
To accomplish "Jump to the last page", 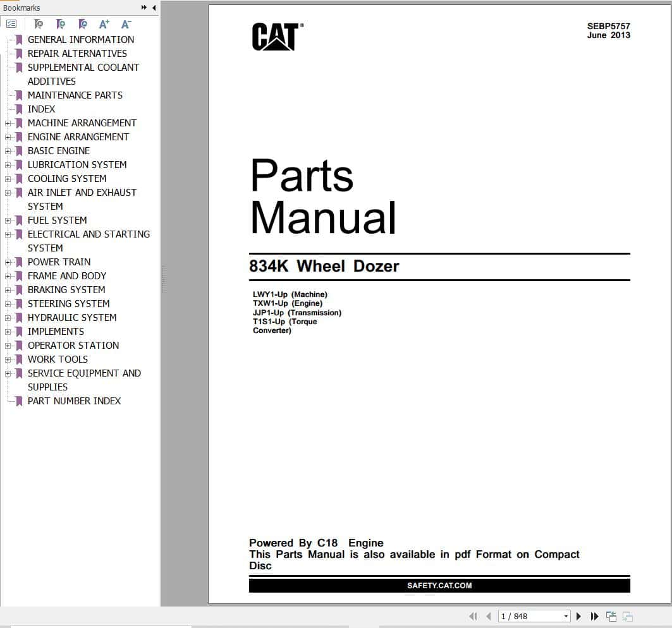I will (x=594, y=616).
